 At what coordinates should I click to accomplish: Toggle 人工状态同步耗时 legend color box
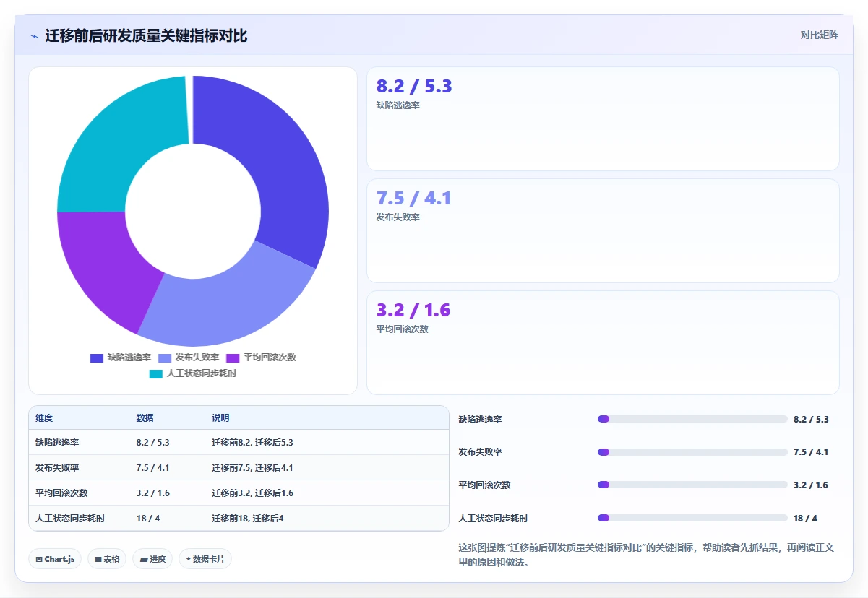click(x=156, y=373)
